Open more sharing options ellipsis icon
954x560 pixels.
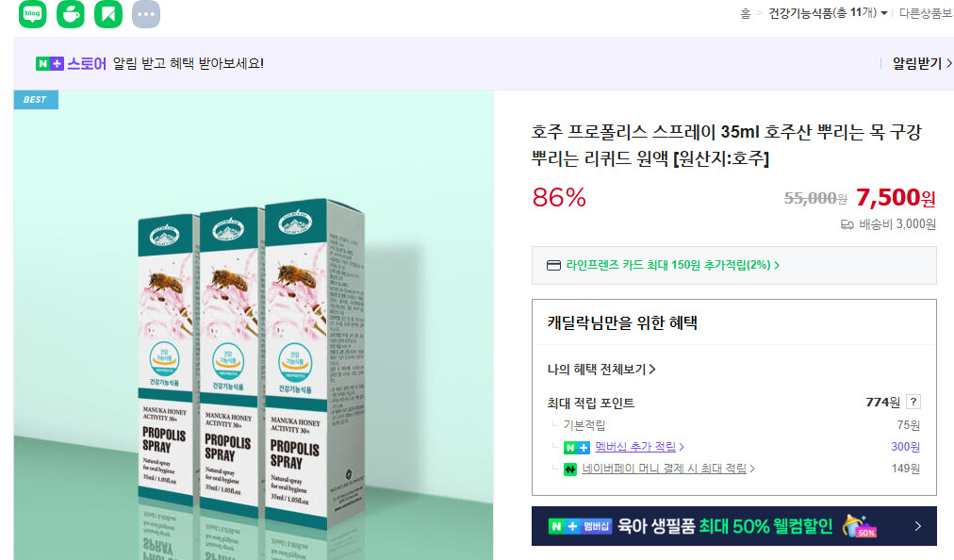[146, 13]
